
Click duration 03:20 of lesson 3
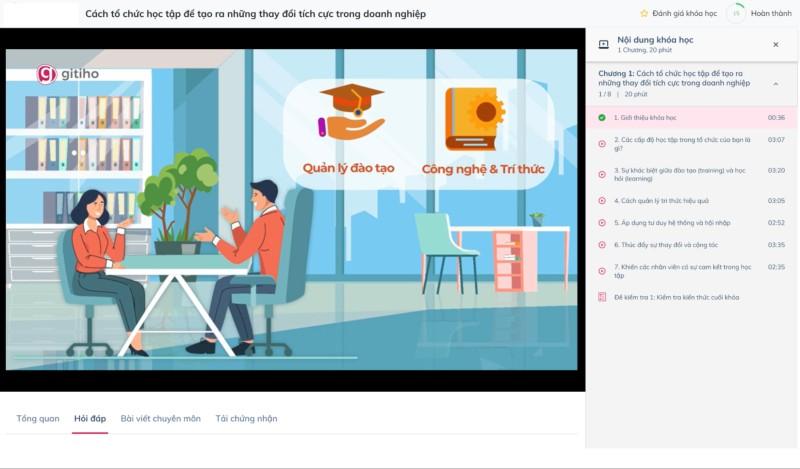pyautogui.click(x=776, y=170)
